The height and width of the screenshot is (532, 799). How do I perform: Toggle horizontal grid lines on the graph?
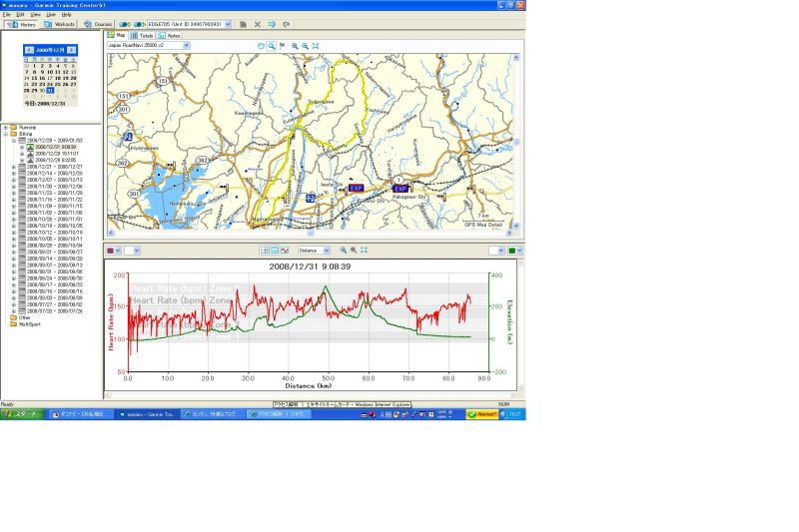274,250
